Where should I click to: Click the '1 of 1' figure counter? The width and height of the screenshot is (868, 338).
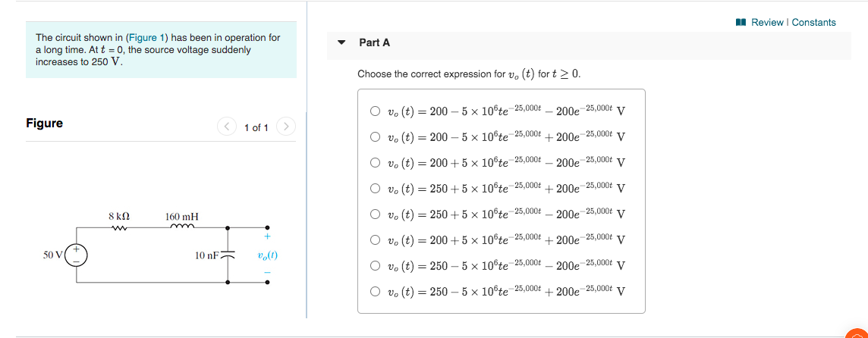(x=256, y=128)
